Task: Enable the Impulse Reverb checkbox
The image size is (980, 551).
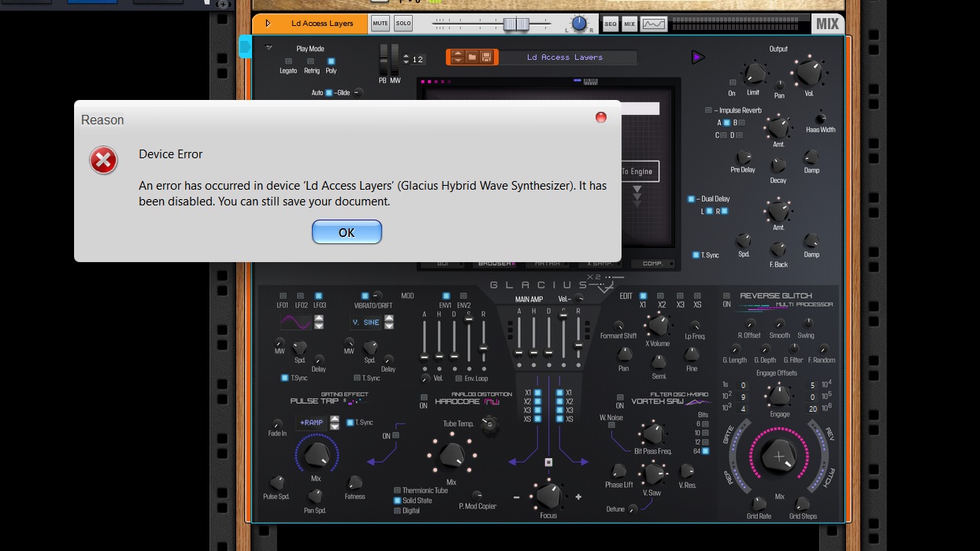Action: [708, 110]
